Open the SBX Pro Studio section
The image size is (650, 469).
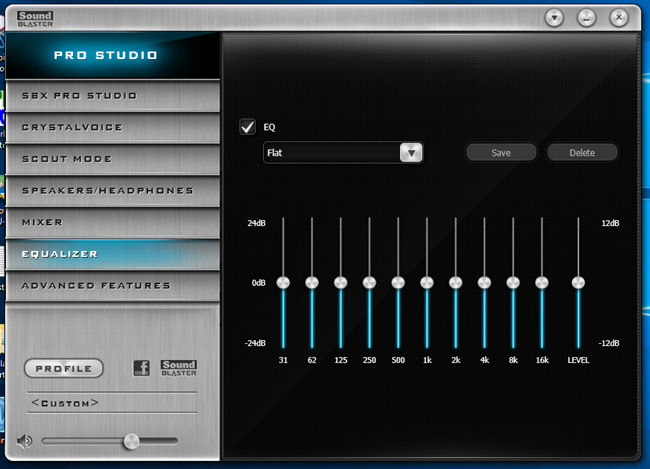110,96
